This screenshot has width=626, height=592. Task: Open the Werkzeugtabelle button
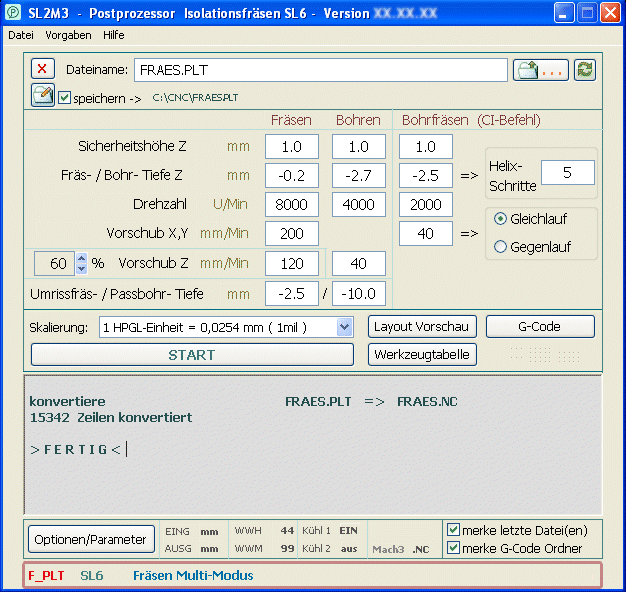[x=421, y=354]
